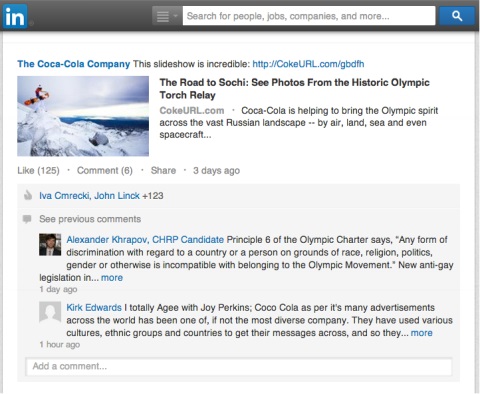Open the snowboarder article thumbnail
480x394 pixels.
pos(83,116)
